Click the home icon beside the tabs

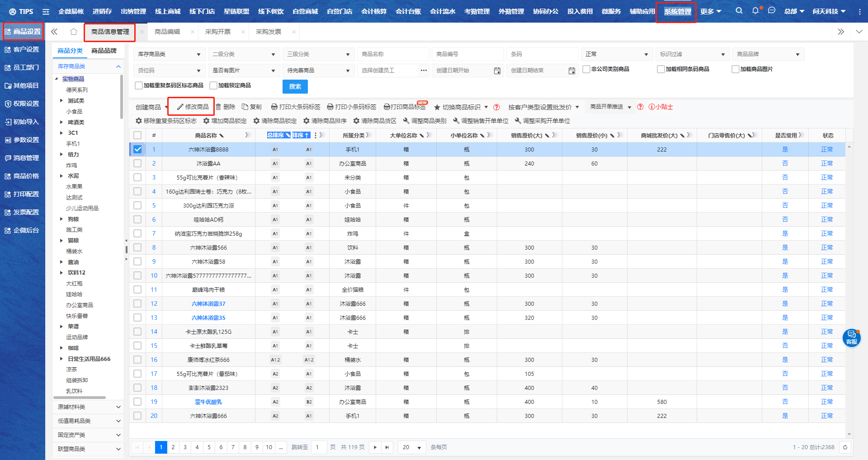[x=74, y=32]
